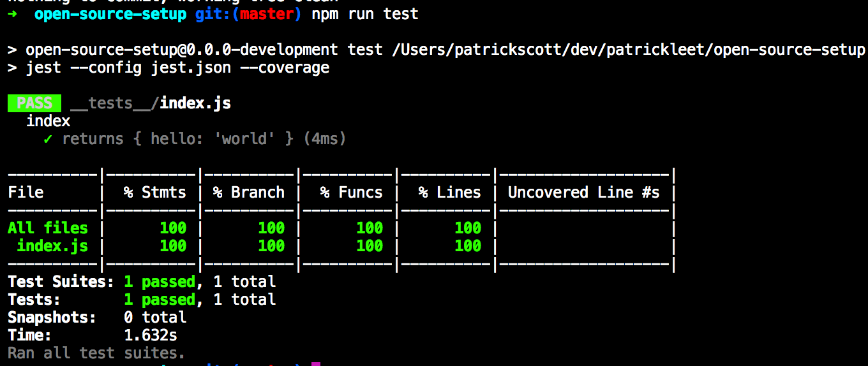Click the 'open-source-setup' prompt directory name

click(x=110, y=14)
